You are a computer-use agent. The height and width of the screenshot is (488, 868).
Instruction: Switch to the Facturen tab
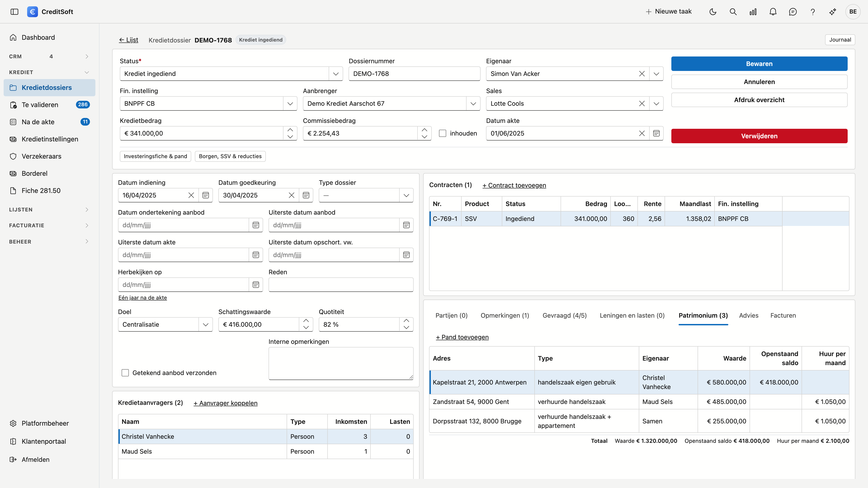click(x=783, y=316)
